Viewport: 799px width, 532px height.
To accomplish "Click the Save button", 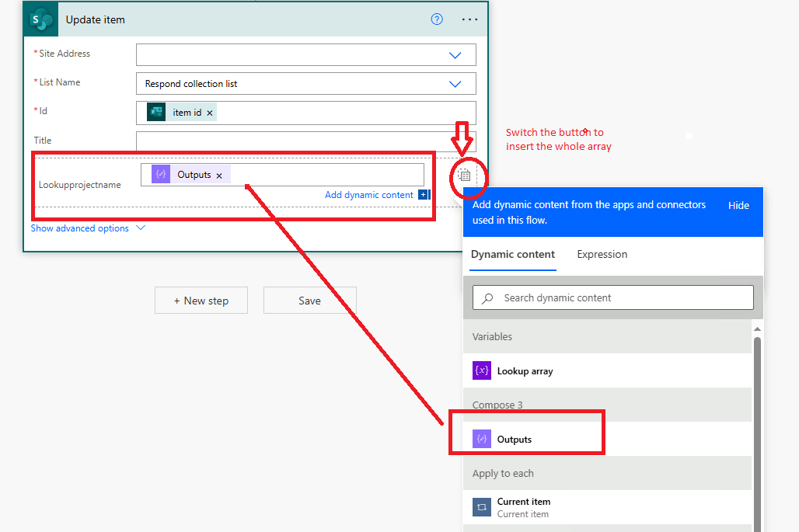I will [x=309, y=301].
